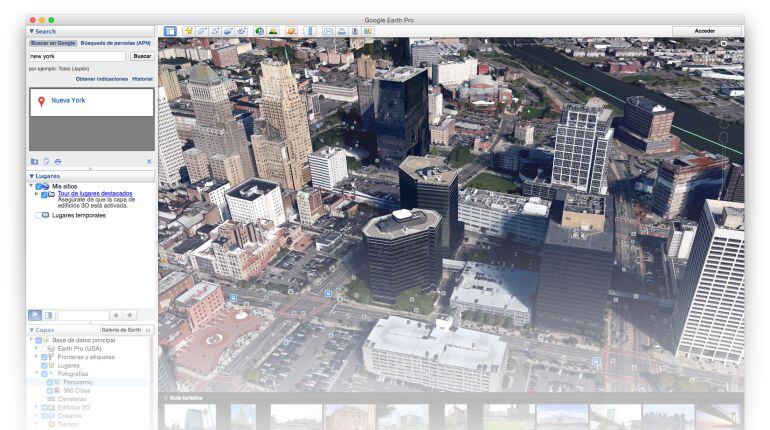This screenshot has width=770, height=430.
Task: Open the Nueva York search result
Action: 68,100
